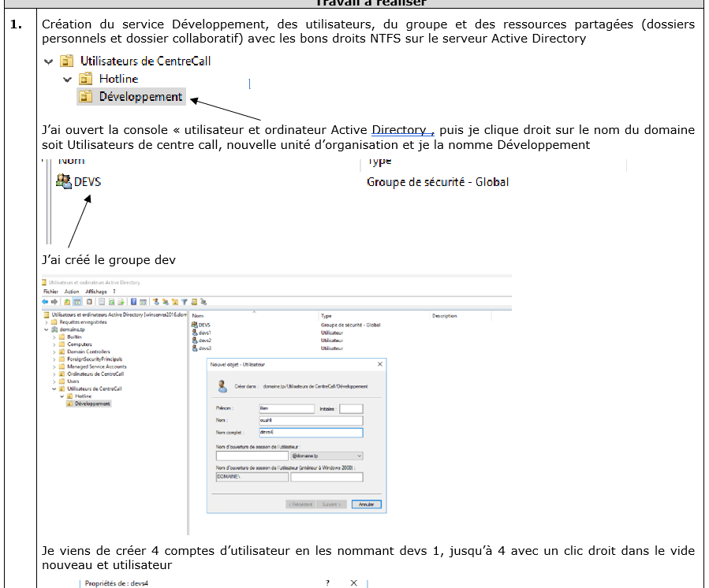Open the @domaine.tp suffix dropdown
The image size is (709, 588).
(359, 456)
